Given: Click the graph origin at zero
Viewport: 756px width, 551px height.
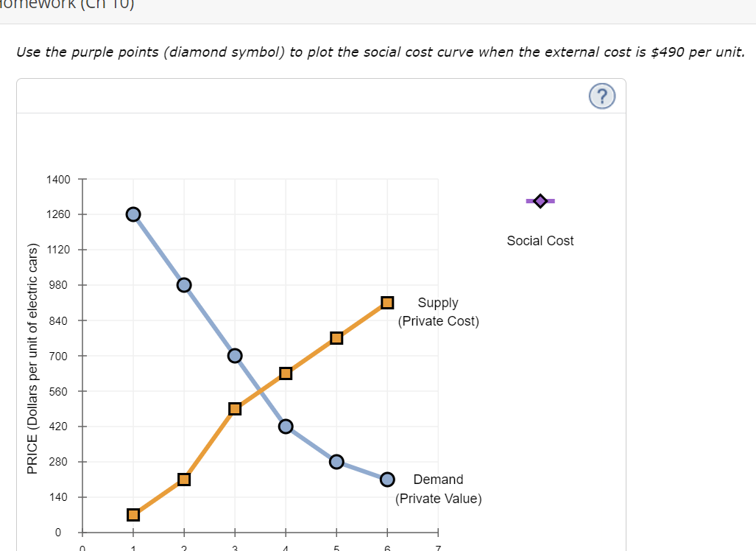Looking at the screenshot, I should 81,532.
